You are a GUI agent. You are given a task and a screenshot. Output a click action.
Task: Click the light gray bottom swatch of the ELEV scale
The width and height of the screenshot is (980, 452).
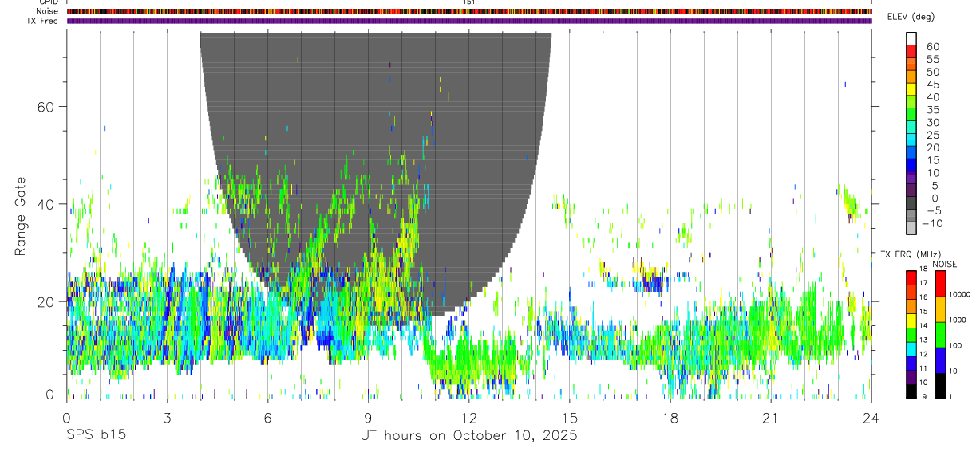(911, 227)
